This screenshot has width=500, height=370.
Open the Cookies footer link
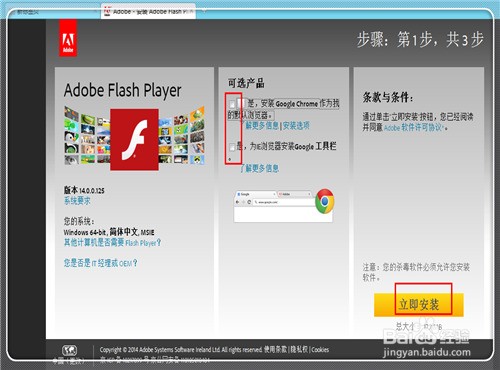320,350
